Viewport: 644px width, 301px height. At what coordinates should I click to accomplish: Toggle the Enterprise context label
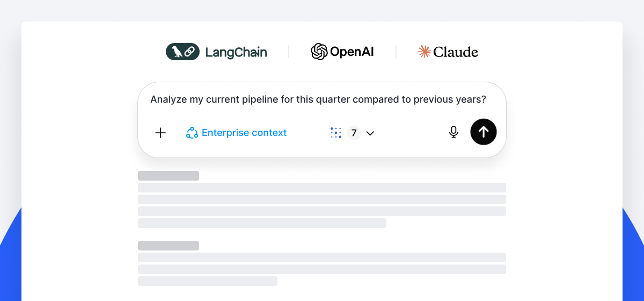tap(244, 133)
